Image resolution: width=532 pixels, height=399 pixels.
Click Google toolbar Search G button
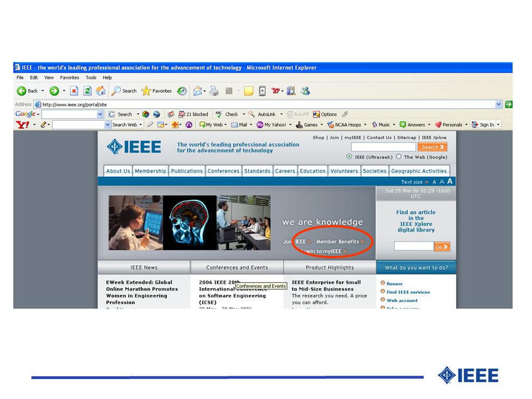[111, 114]
